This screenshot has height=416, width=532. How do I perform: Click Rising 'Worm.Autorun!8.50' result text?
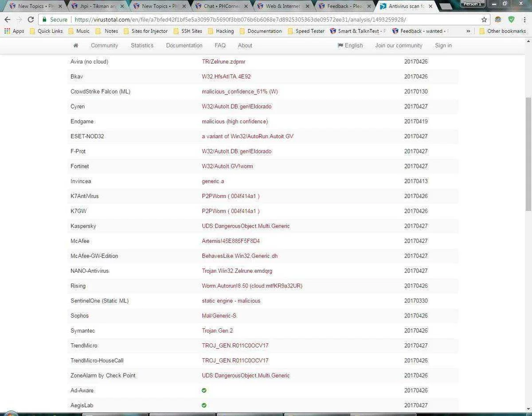(x=252, y=286)
